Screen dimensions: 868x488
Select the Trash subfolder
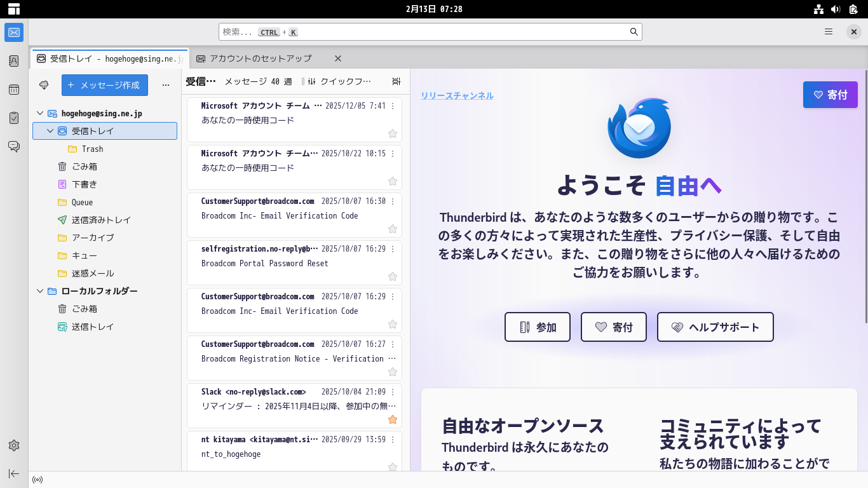pyautogui.click(x=105, y=149)
